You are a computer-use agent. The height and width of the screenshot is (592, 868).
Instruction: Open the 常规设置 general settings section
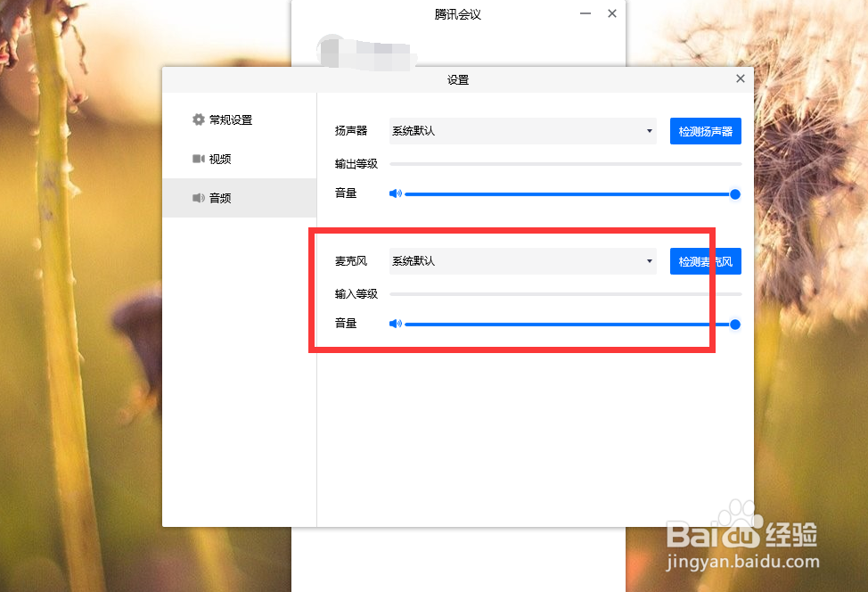pos(239,119)
